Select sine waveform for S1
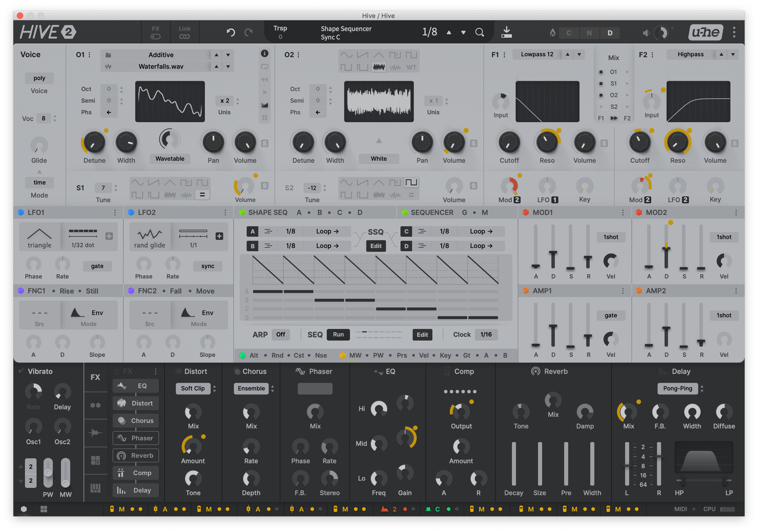 (138, 182)
